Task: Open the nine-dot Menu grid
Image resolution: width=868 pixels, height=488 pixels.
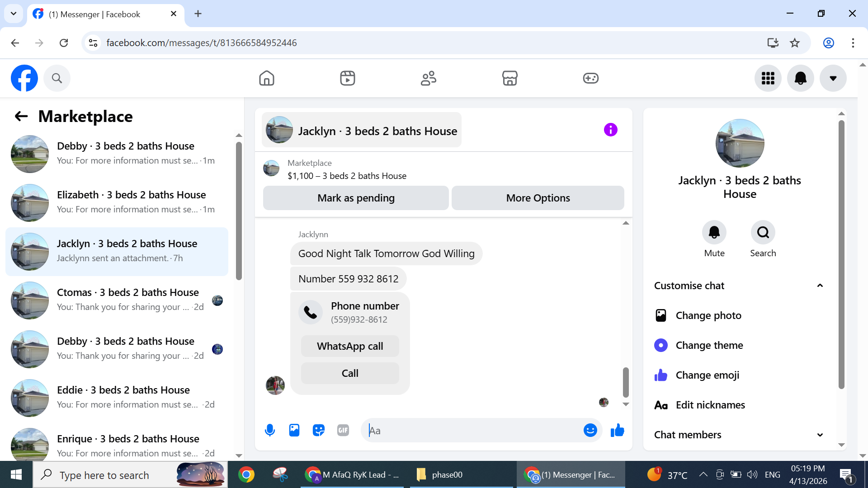Action: pos(768,78)
